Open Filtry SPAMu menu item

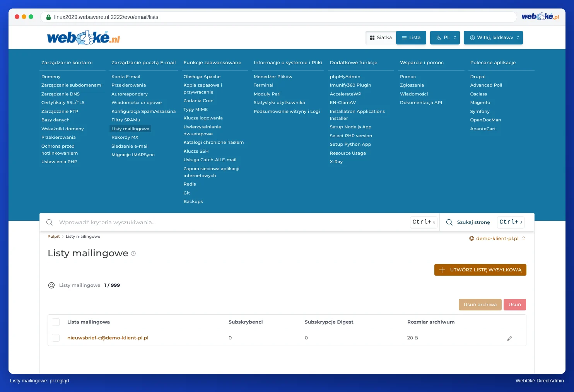pyautogui.click(x=126, y=120)
